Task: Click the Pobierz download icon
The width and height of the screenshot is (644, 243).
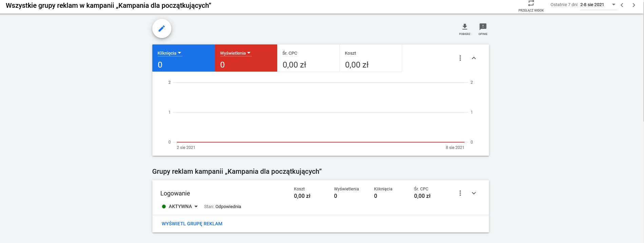Action: [465, 27]
